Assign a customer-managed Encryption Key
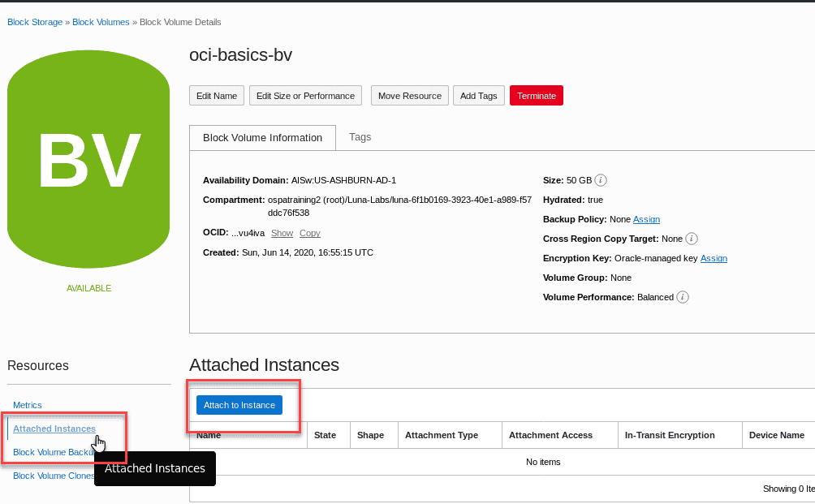The width and height of the screenshot is (815, 504). click(x=714, y=258)
